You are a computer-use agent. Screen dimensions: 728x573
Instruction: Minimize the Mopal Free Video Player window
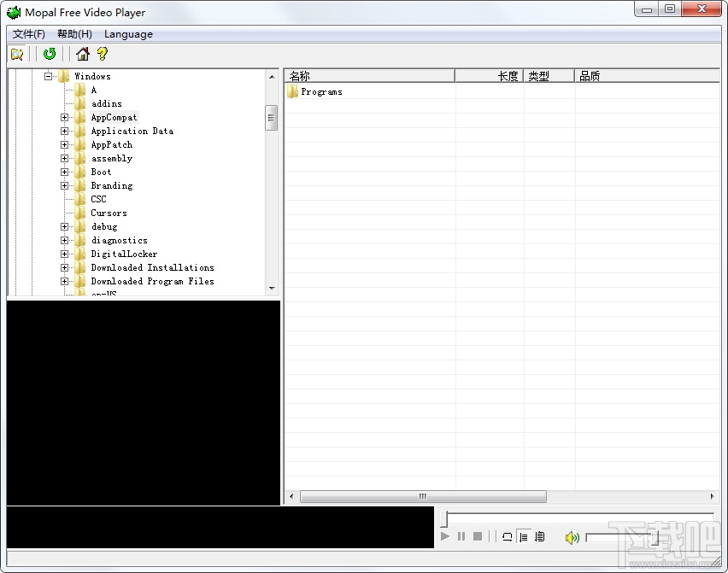click(x=647, y=9)
